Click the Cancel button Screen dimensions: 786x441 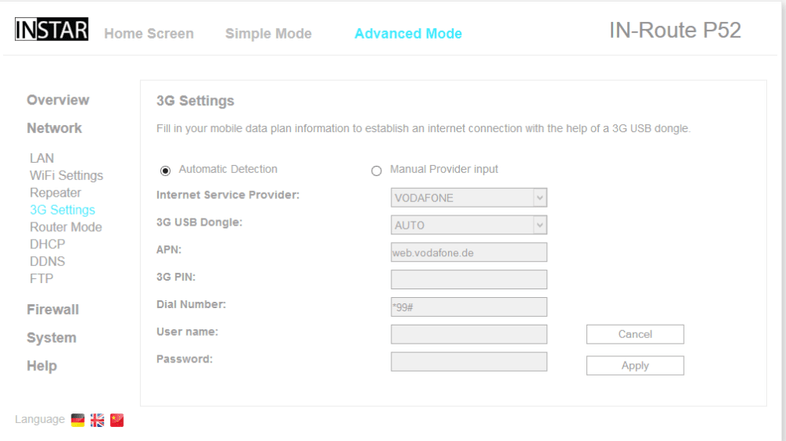[635, 334]
